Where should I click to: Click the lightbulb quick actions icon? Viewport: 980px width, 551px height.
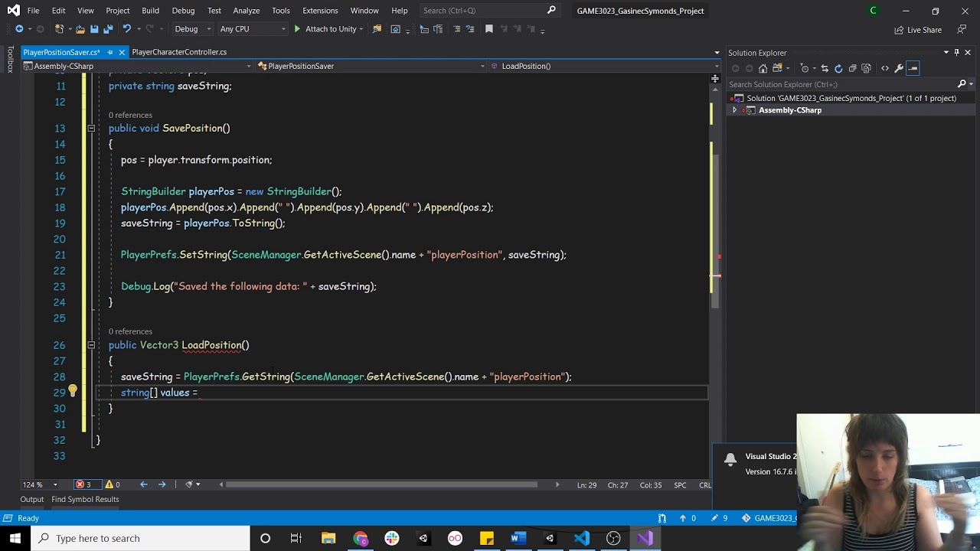pyautogui.click(x=72, y=391)
